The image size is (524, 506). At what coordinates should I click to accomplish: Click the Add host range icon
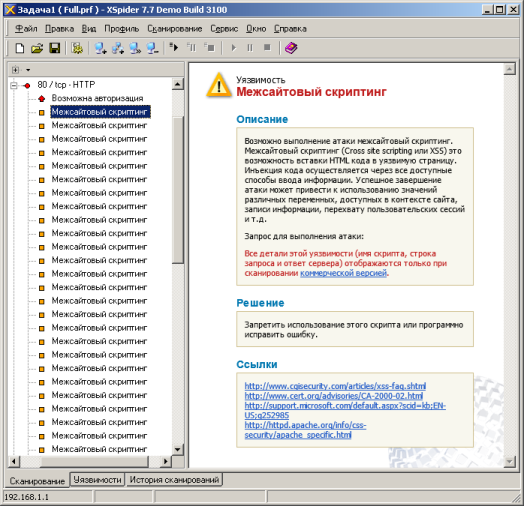tap(118, 48)
